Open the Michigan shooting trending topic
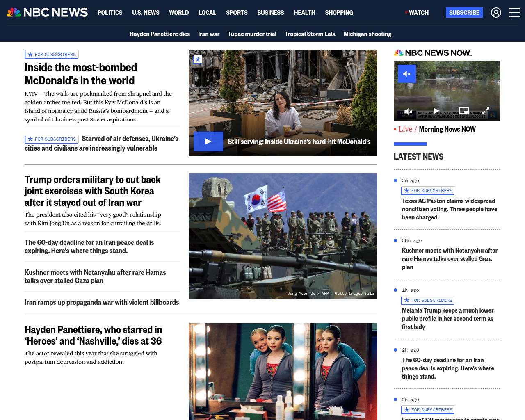This screenshot has width=525, height=420. pos(367,34)
